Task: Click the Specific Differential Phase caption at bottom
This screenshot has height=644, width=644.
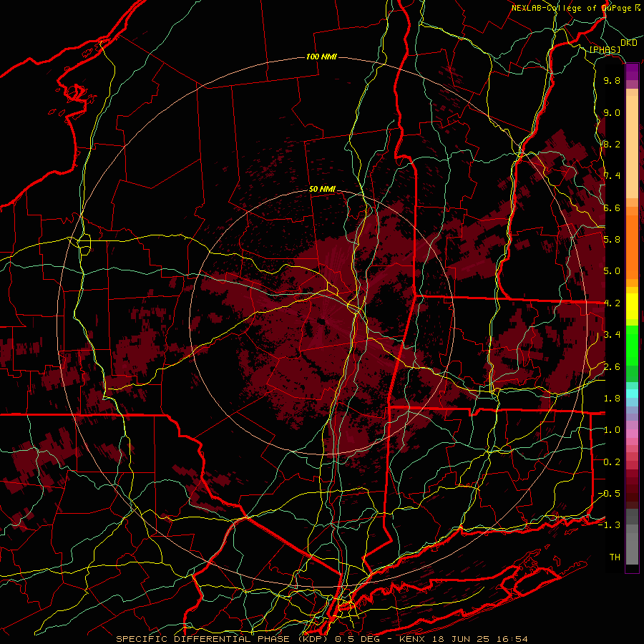Action: (x=321, y=639)
